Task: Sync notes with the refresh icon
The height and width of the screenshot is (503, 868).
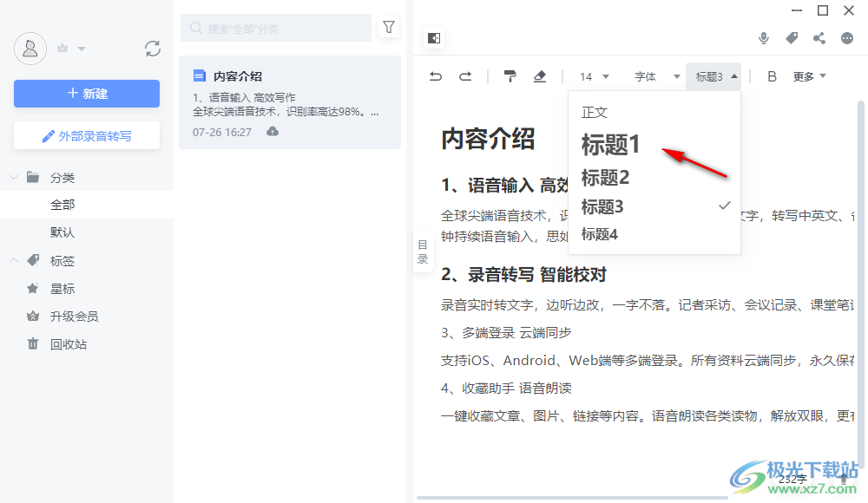Action: pyautogui.click(x=153, y=49)
